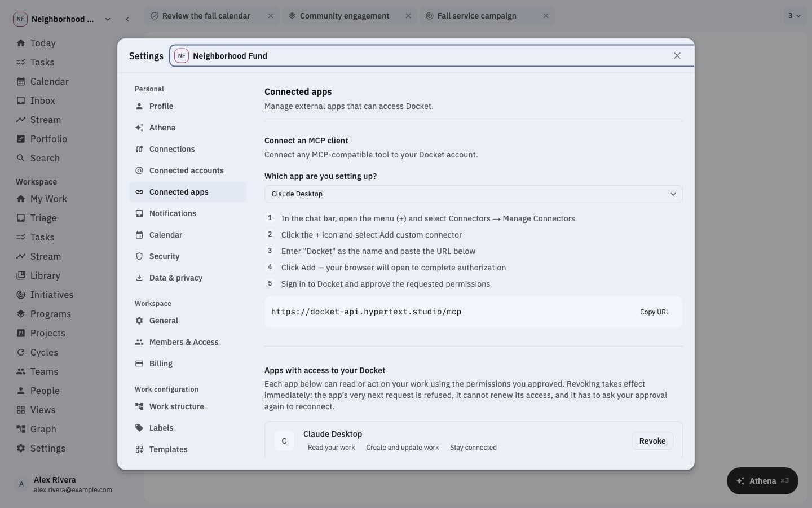812x508 pixels.
Task: Open Billing settings page
Action: coord(187,364)
